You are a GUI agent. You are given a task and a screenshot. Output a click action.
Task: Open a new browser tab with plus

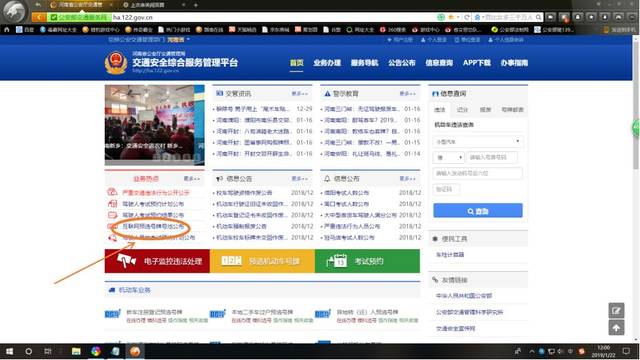point(196,5)
